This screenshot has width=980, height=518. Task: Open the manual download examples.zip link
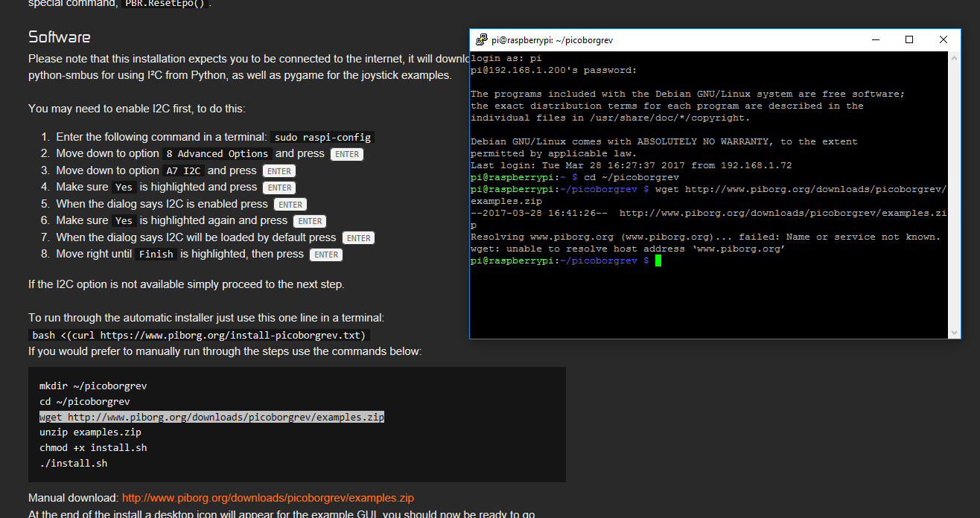(x=267, y=498)
